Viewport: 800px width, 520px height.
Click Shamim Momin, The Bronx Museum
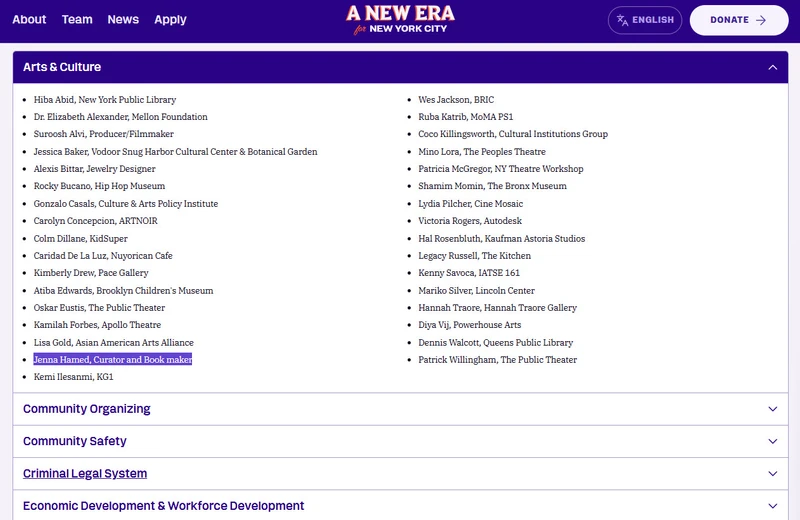492,186
